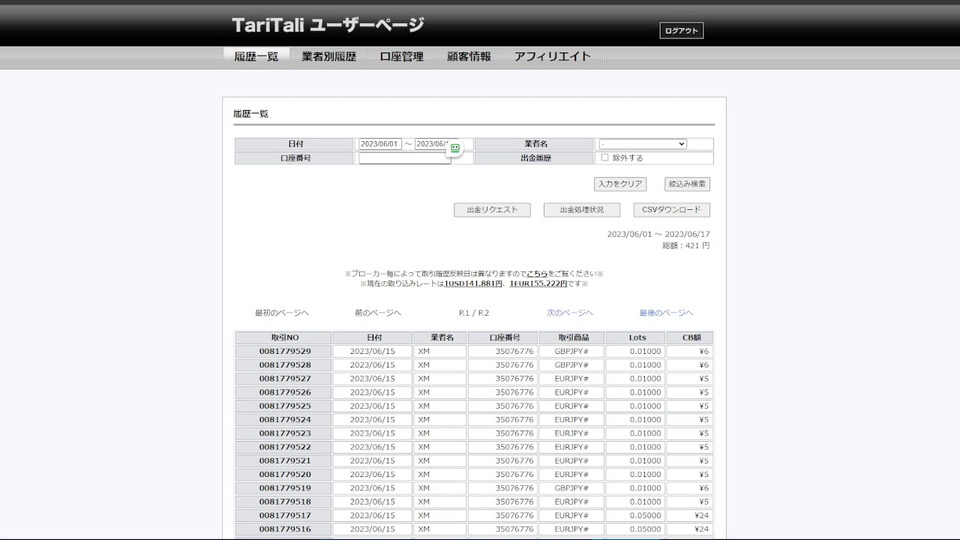
Task: Jump to 最後のページへ
Action: [666, 313]
